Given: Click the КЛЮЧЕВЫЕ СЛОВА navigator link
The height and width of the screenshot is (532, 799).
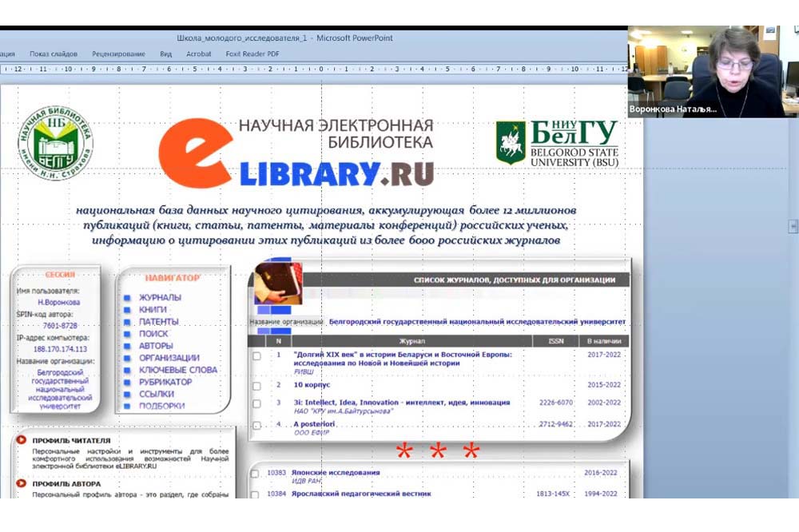Looking at the screenshot, I should pyautogui.click(x=177, y=370).
